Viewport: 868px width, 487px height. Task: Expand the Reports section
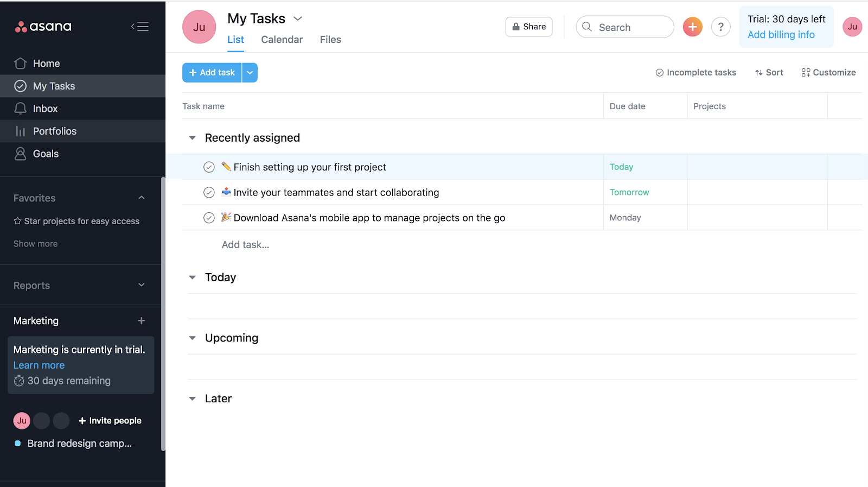[x=142, y=285]
